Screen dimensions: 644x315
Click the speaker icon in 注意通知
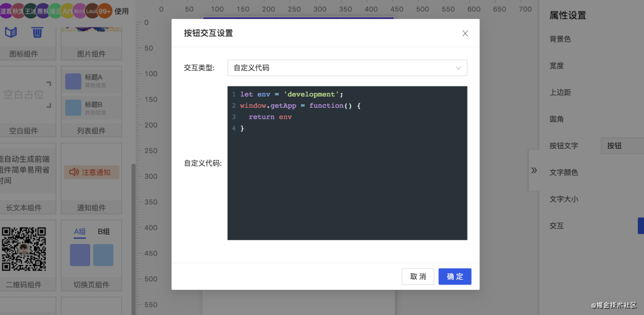pyautogui.click(x=74, y=172)
